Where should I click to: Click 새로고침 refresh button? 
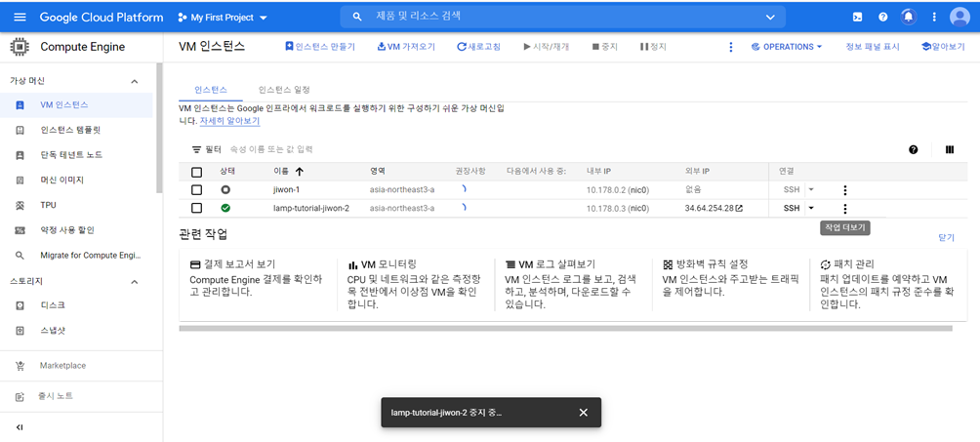click(x=478, y=47)
